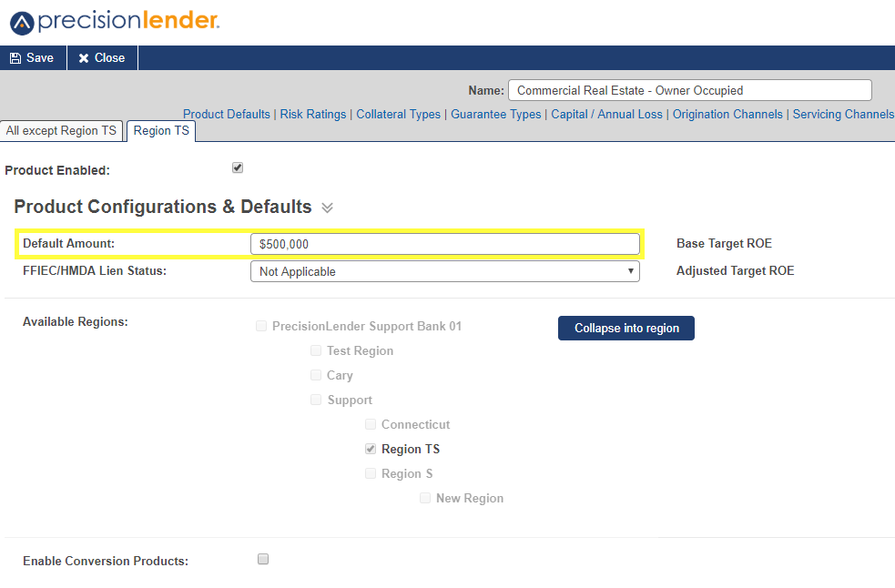Click the Product Enabled label
895x588 pixels.
pos(57,170)
